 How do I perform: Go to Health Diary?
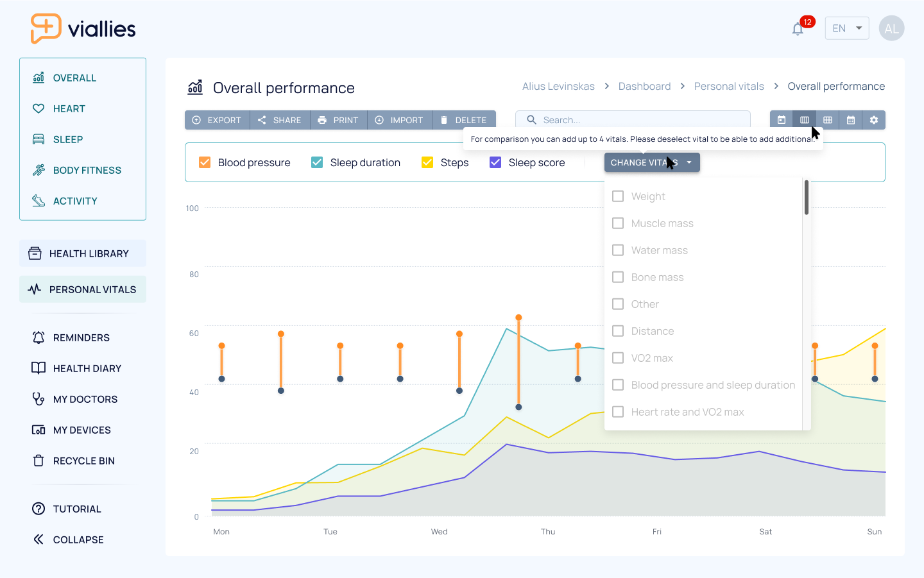(87, 368)
